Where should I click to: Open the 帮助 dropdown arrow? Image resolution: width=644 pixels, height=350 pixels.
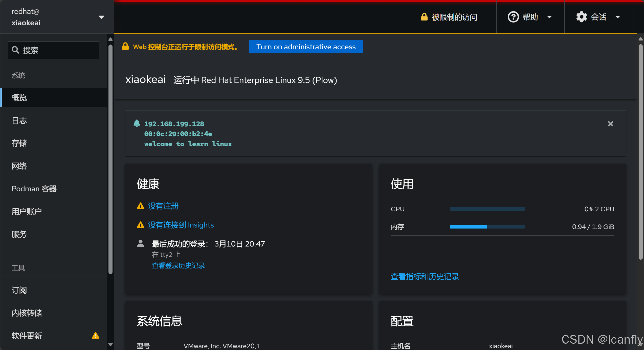[x=549, y=17]
